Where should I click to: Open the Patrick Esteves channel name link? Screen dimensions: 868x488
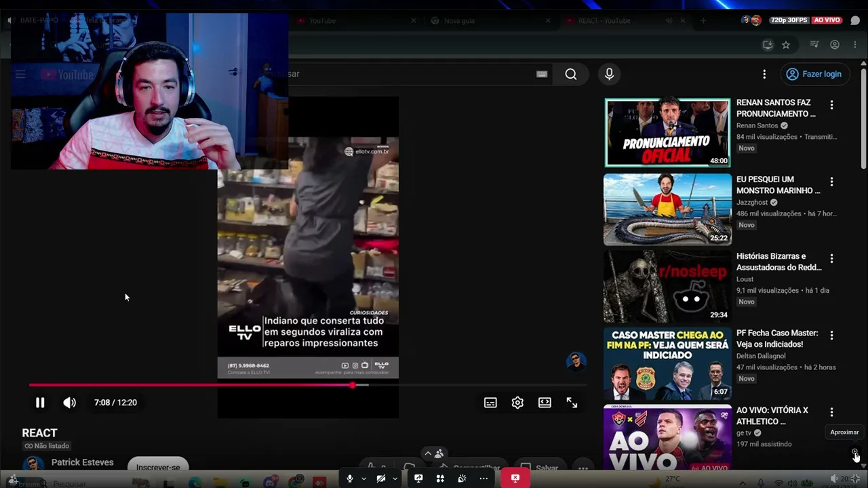83,462
